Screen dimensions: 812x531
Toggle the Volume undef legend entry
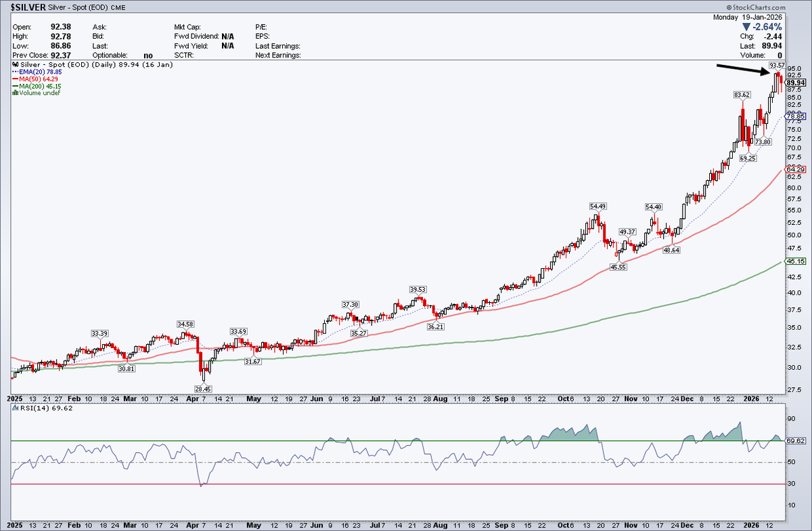39,93
